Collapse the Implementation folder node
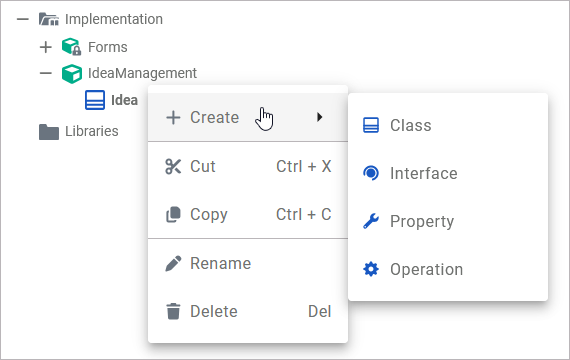The height and width of the screenshot is (360, 570). 23,19
